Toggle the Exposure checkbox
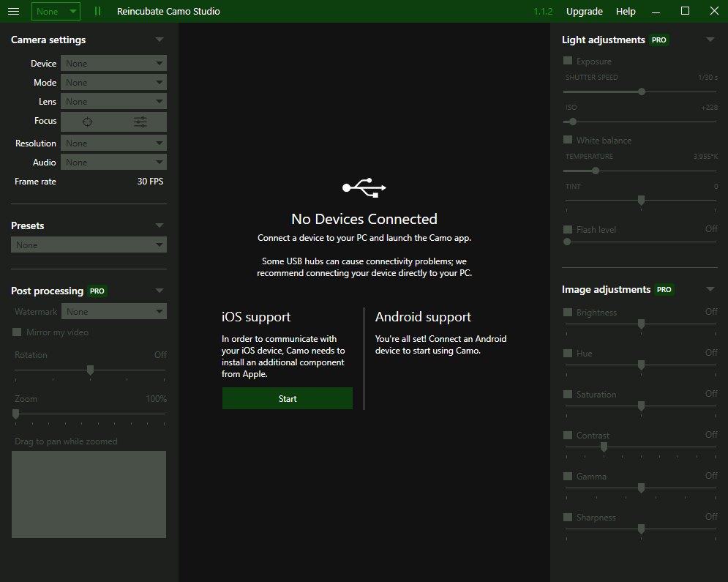The width and height of the screenshot is (728, 582). click(568, 61)
